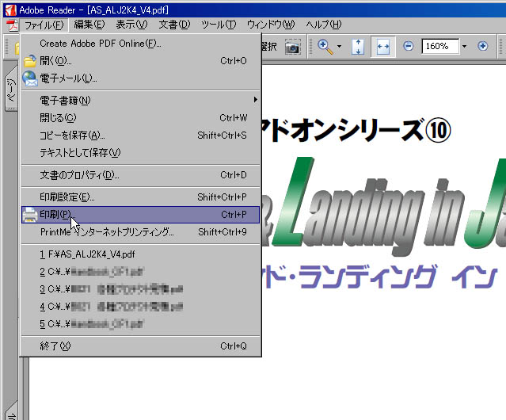Viewport: 506px width, 420px height.
Task: Open the ファイル(F) menu
Action: pyautogui.click(x=44, y=25)
